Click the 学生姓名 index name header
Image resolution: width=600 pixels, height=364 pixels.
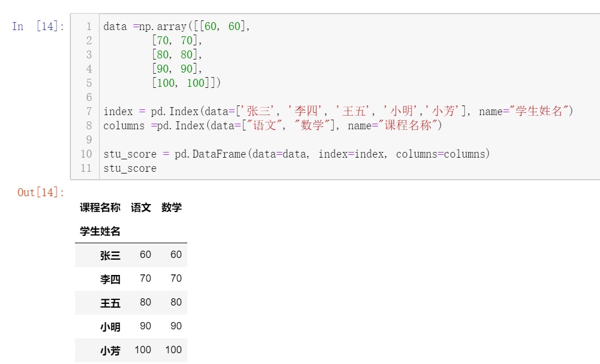100,231
